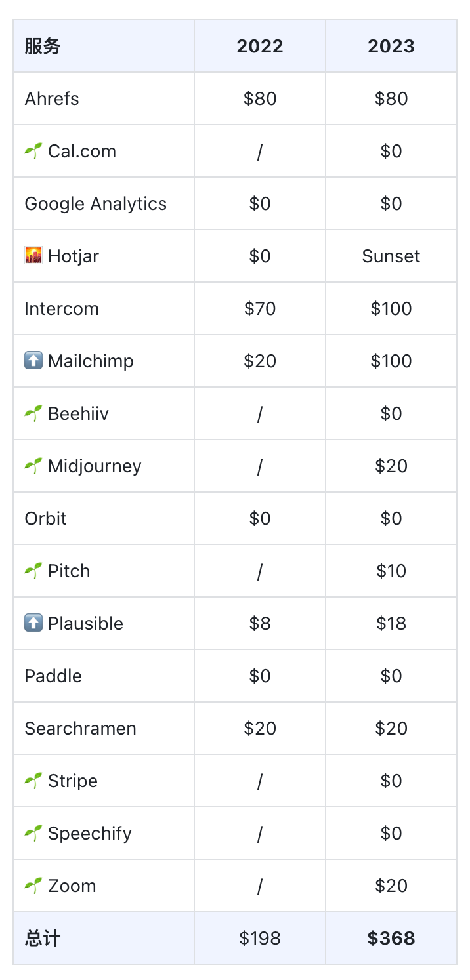The width and height of the screenshot is (470, 980).
Task: Click the seedling icon beside Cal.com
Action: point(33,152)
